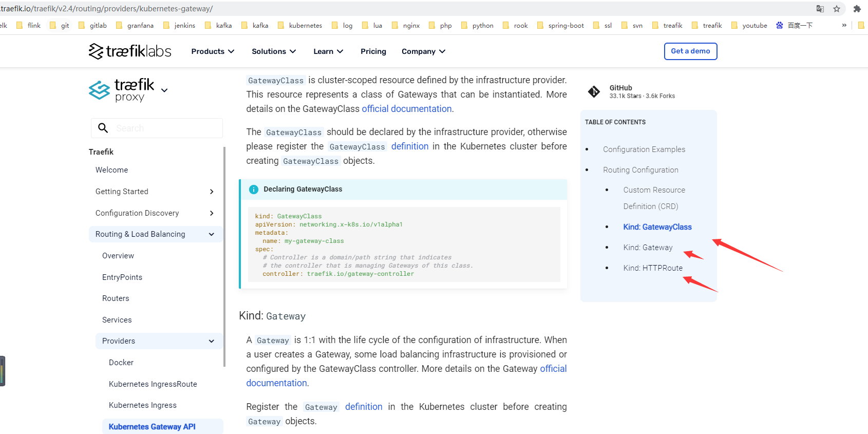Collapse the Providers subsection
868x434 pixels.
click(211, 341)
